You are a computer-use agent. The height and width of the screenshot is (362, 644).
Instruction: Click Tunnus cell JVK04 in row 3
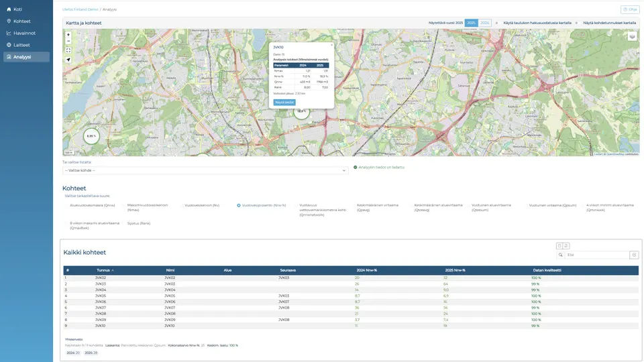click(x=101, y=290)
